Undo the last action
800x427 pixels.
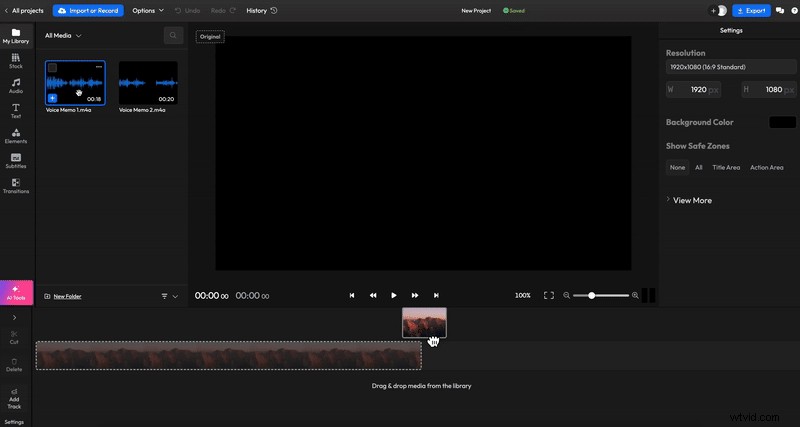(x=187, y=11)
